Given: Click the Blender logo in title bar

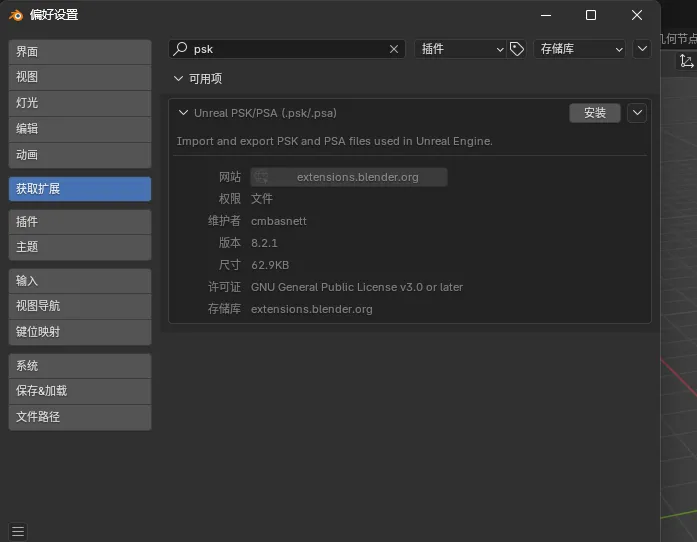Looking at the screenshot, I should tap(16, 15).
